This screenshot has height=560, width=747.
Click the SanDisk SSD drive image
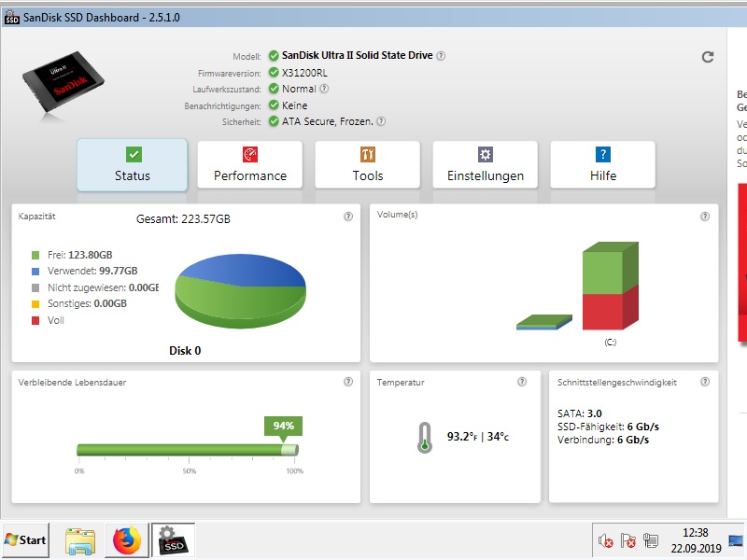[x=63, y=82]
